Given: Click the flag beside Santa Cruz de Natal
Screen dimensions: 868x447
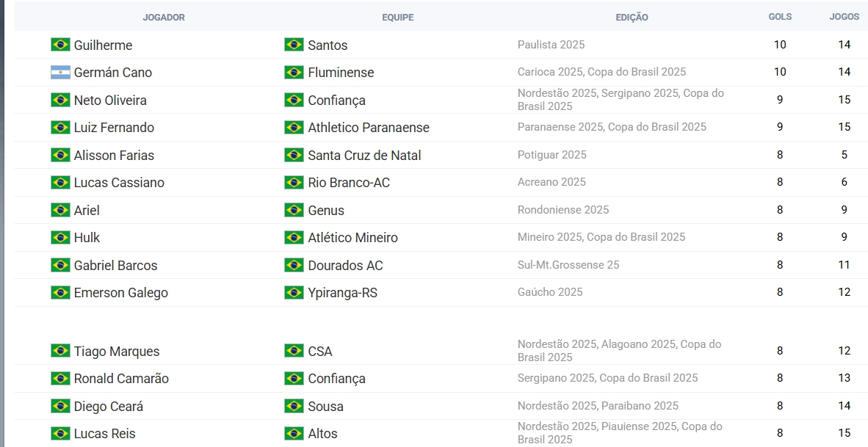Looking at the screenshot, I should tap(294, 155).
